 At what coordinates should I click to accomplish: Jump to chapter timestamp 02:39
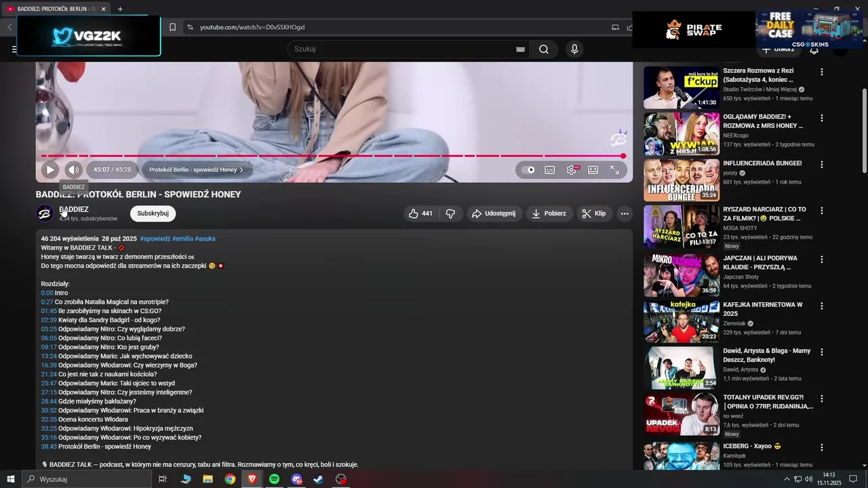pyautogui.click(x=49, y=320)
